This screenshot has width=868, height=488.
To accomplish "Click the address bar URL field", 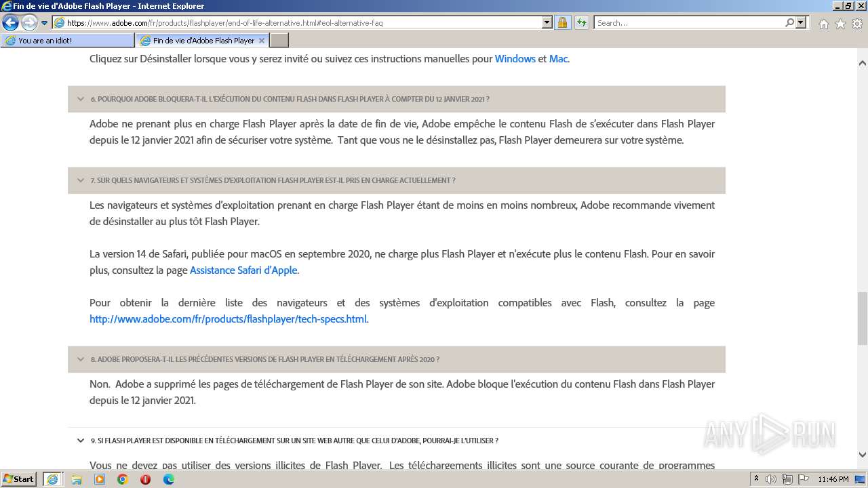I will click(x=297, y=22).
